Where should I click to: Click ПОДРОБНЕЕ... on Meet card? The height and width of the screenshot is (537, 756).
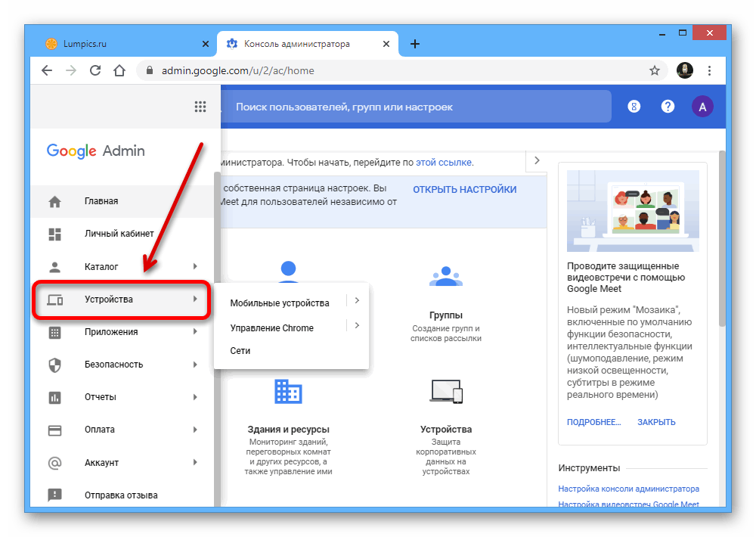[593, 422]
